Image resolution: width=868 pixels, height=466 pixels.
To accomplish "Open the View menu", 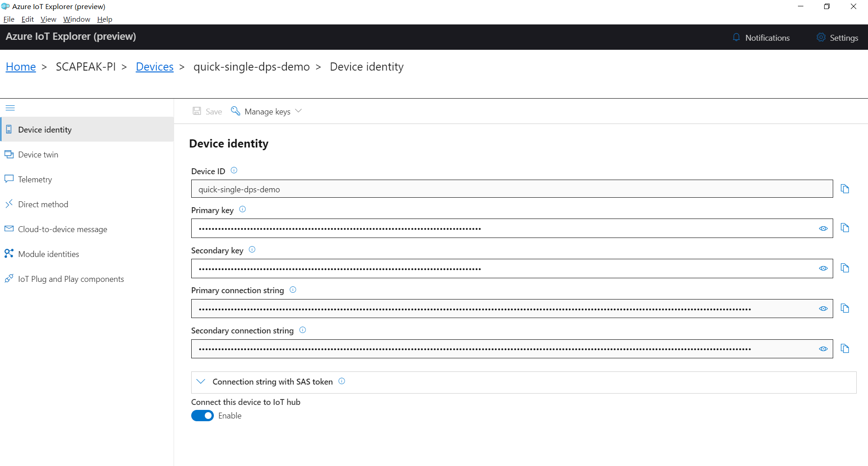I will [48, 19].
